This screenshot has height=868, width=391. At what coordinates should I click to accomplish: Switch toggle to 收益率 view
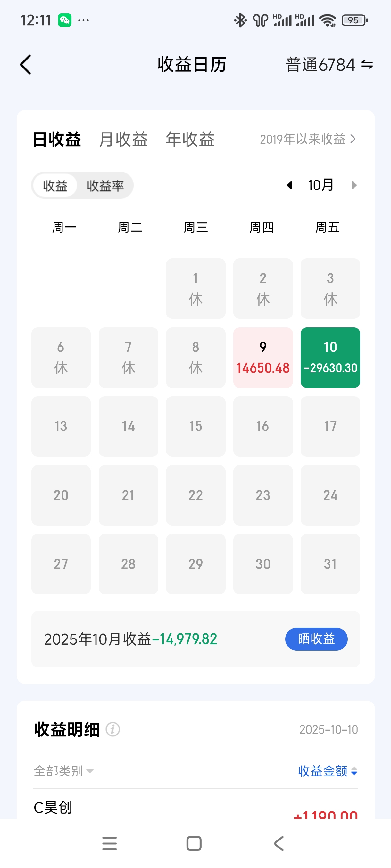tap(105, 186)
